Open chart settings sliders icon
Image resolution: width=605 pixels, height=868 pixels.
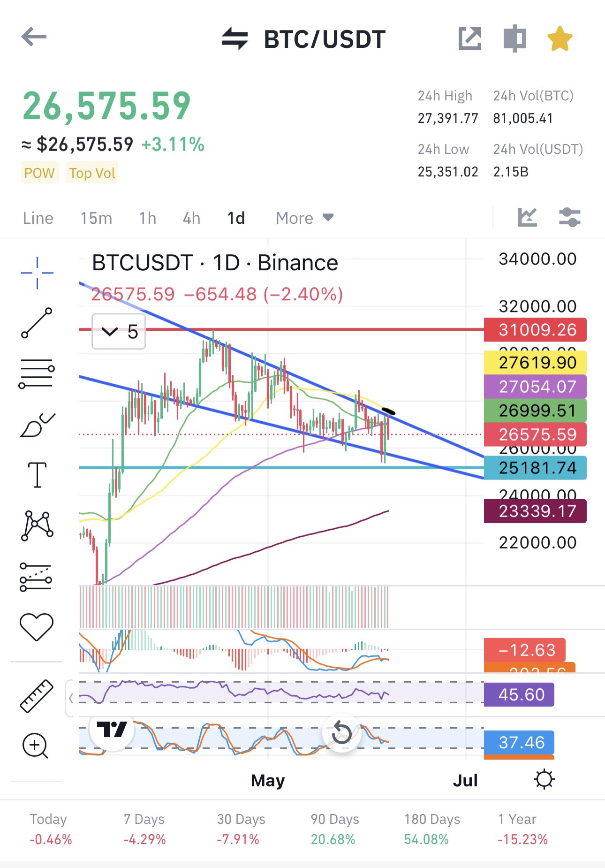pyautogui.click(x=570, y=217)
